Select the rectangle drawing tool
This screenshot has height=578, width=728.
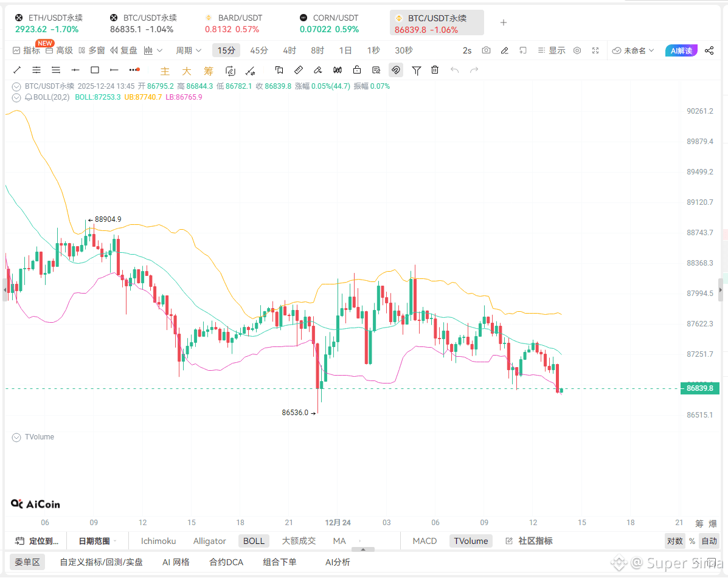pyautogui.click(x=95, y=70)
